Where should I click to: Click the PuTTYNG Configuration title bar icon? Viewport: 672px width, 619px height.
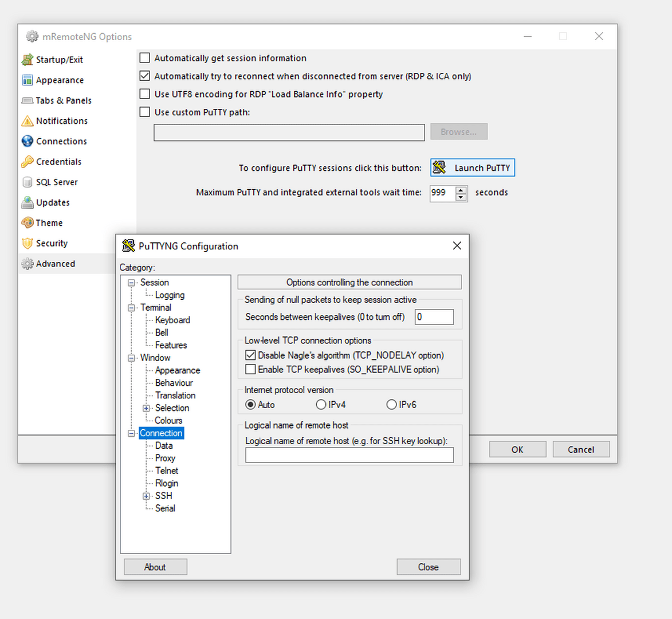pyautogui.click(x=128, y=246)
